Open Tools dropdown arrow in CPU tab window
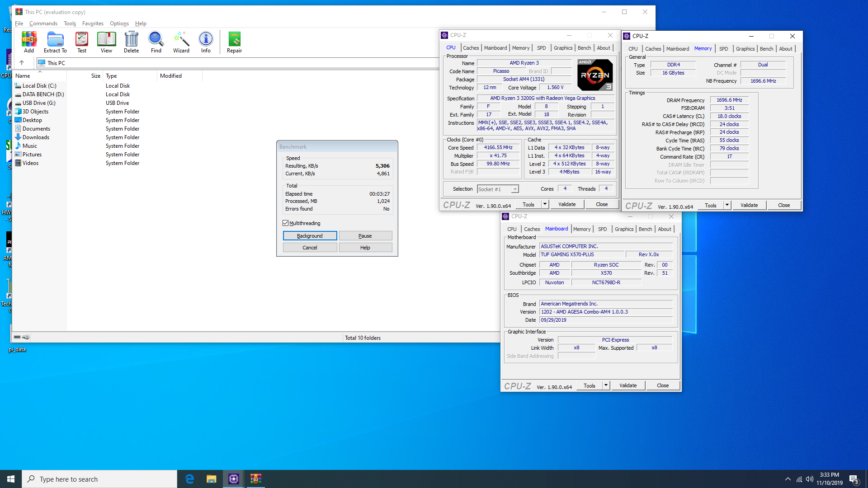868x488 pixels. pos(545,204)
